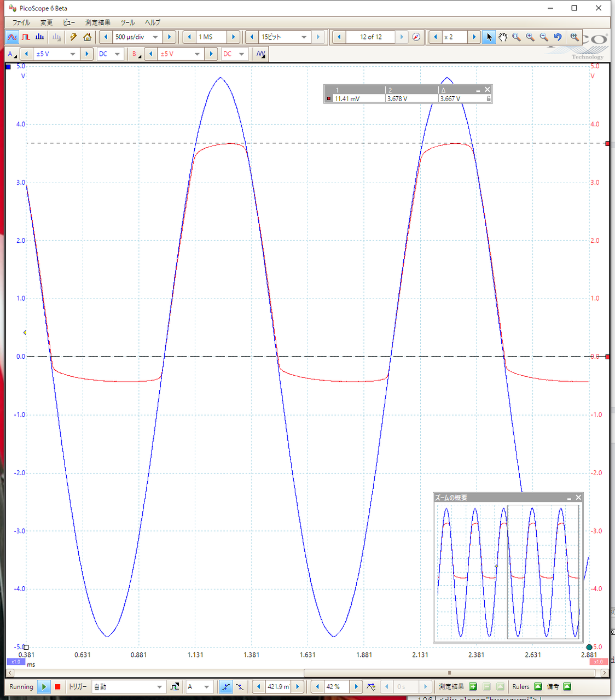
Task: Expand Channel A ±5 V range dropdown
Action: coord(73,54)
